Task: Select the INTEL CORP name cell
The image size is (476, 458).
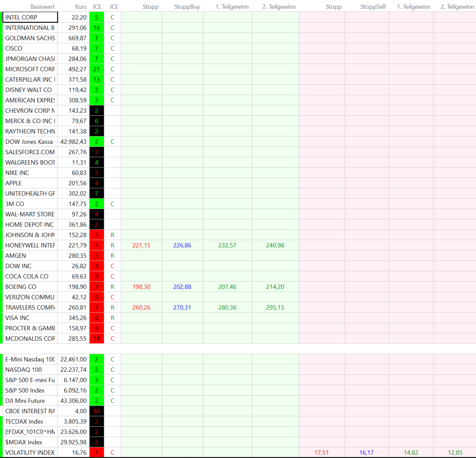Action: coord(30,18)
